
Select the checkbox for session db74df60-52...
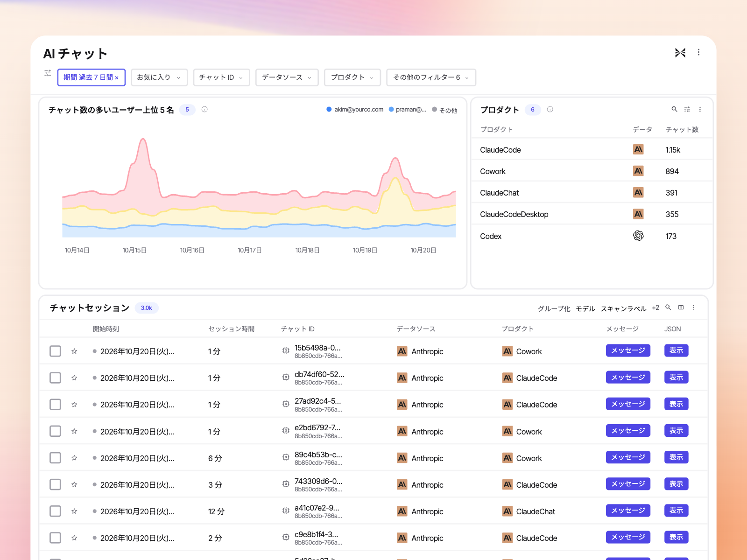point(55,378)
